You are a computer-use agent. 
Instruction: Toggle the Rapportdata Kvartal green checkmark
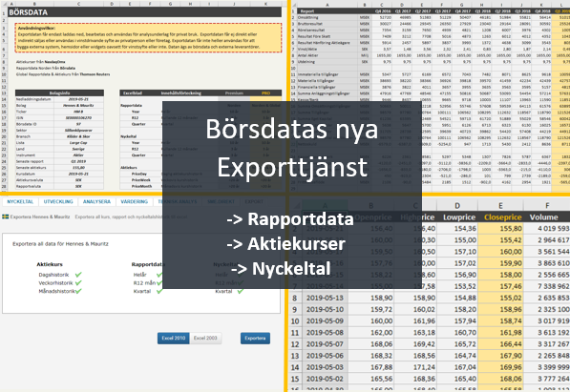[x=159, y=291]
